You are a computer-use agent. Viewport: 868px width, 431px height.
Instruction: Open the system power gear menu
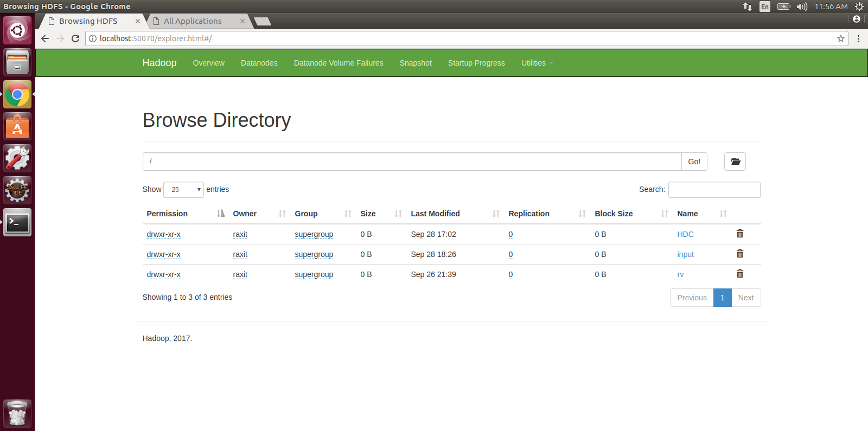click(859, 7)
